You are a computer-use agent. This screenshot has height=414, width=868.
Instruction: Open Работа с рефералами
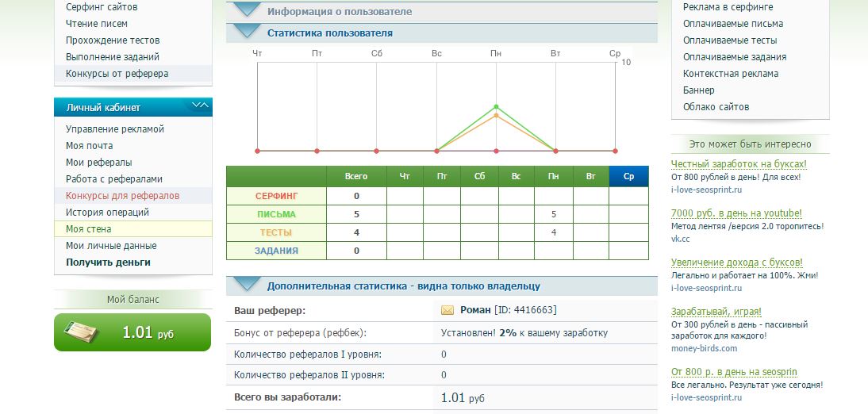(114, 178)
